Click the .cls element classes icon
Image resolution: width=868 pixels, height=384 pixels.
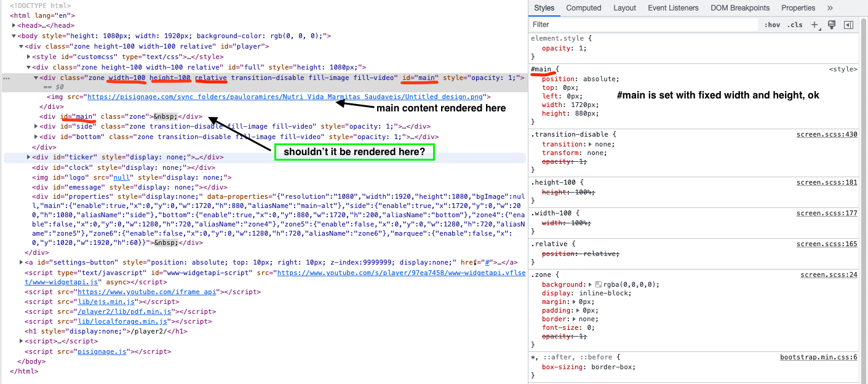pos(794,25)
